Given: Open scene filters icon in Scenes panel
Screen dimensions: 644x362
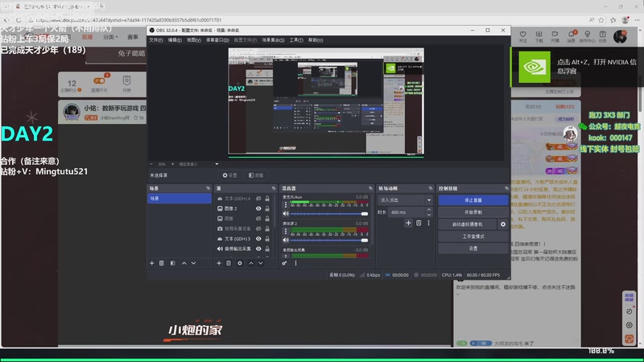Looking at the screenshot, I should click(x=172, y=263).
